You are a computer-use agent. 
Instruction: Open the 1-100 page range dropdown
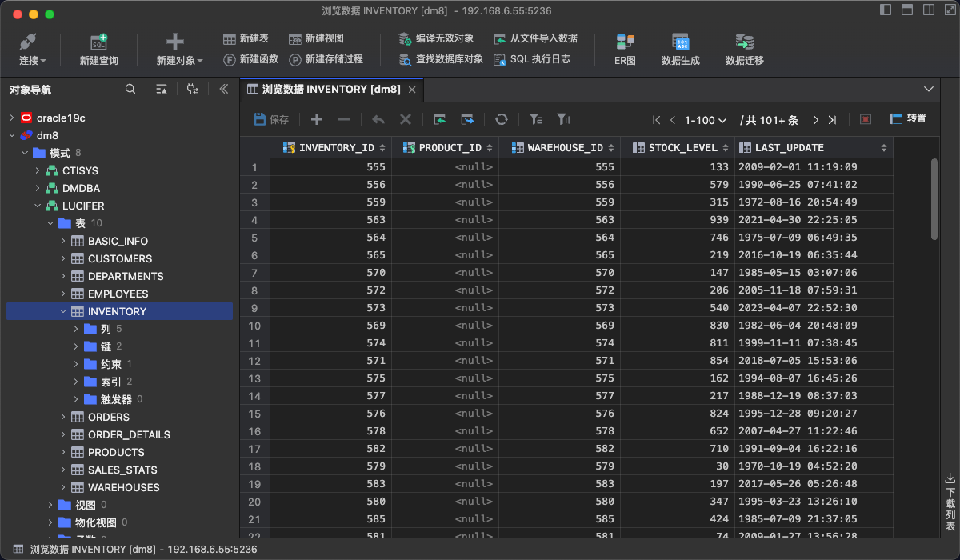pos(706,120)
